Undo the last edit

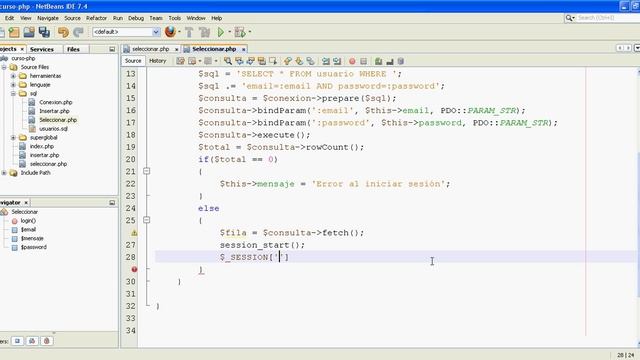click(63, 32)
